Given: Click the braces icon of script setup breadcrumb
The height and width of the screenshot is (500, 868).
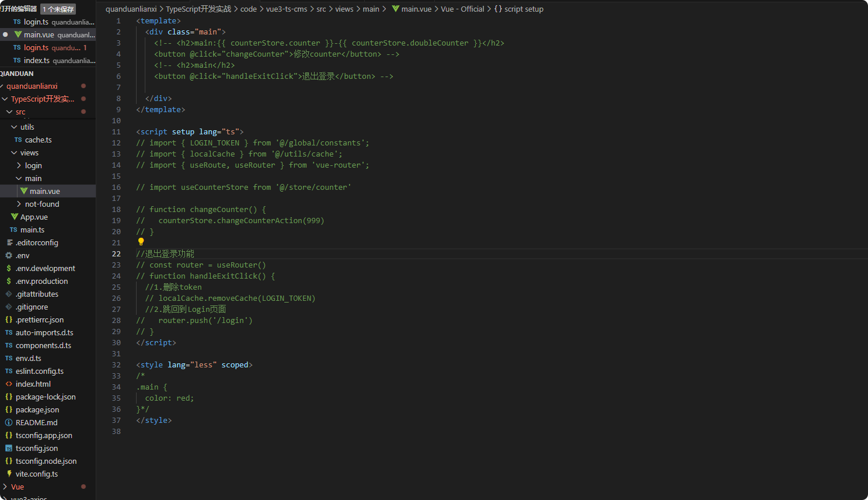Looking at the screenshot, I should 498,9.
